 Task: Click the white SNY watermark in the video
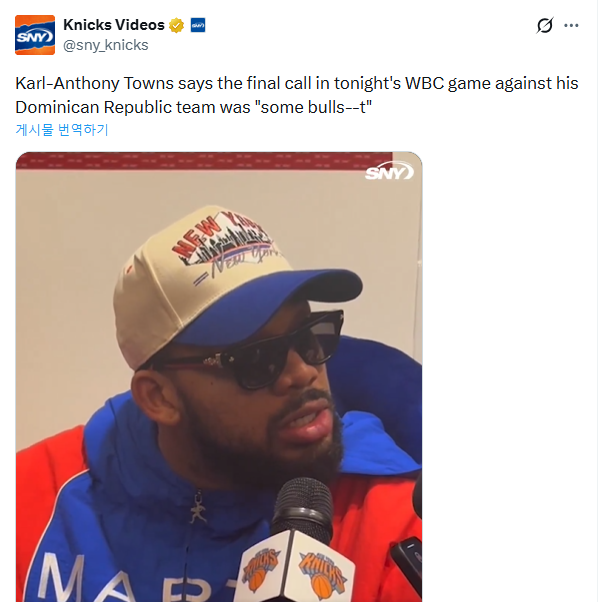pyautogui.click(x=389, y=171)
